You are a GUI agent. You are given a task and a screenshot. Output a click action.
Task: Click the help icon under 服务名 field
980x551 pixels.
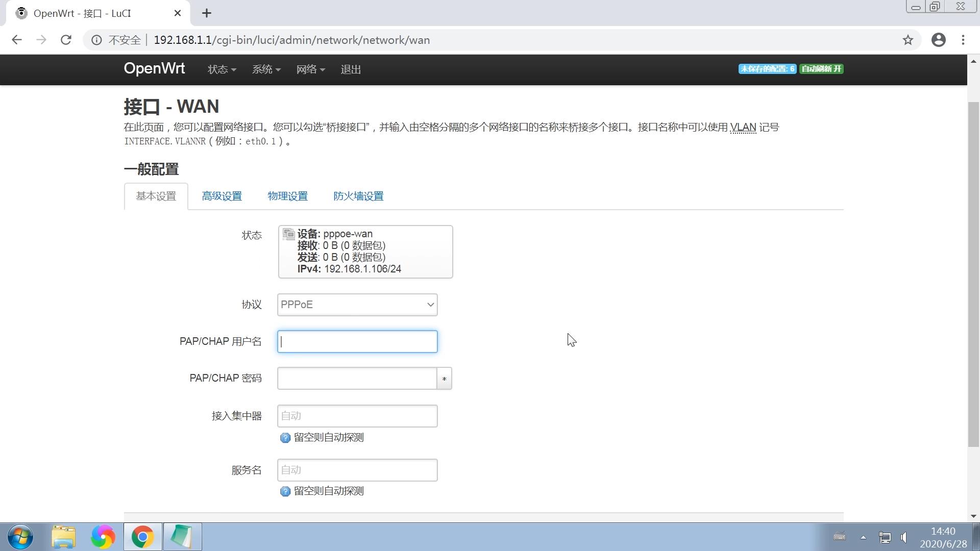[x=285, y=491]
